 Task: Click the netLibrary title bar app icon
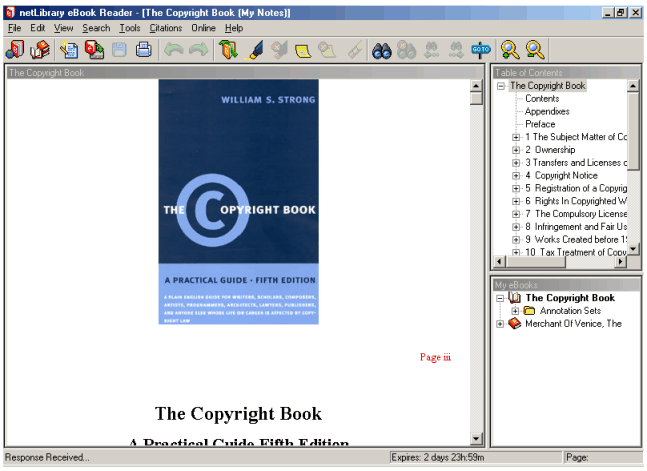(x=10, y=13)
